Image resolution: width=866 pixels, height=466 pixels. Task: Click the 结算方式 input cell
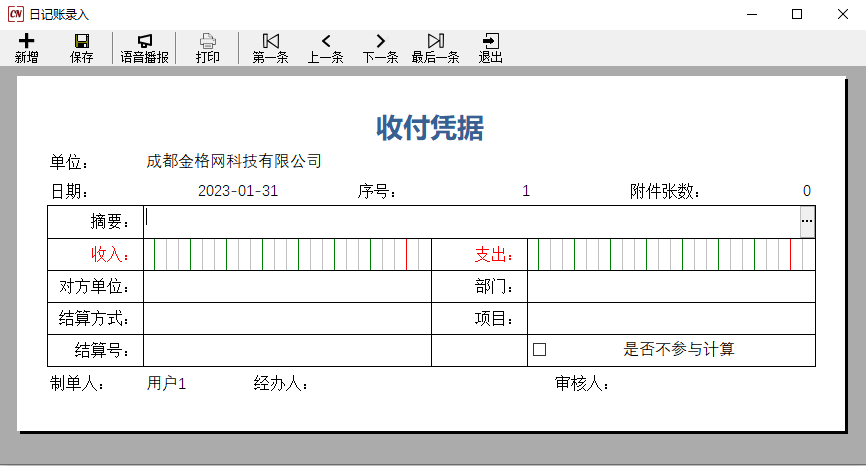click(287, 319)
